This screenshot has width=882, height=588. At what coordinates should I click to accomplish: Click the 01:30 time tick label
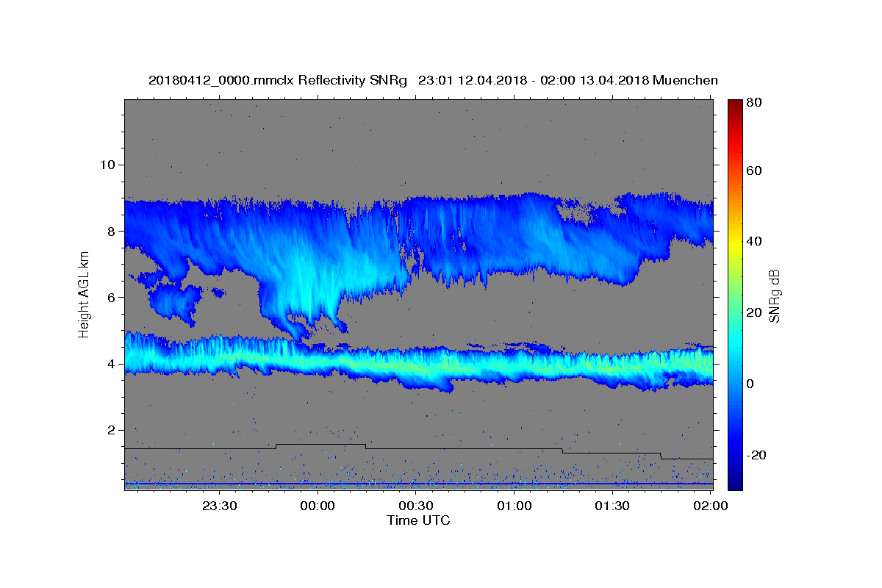click(612, 506)
